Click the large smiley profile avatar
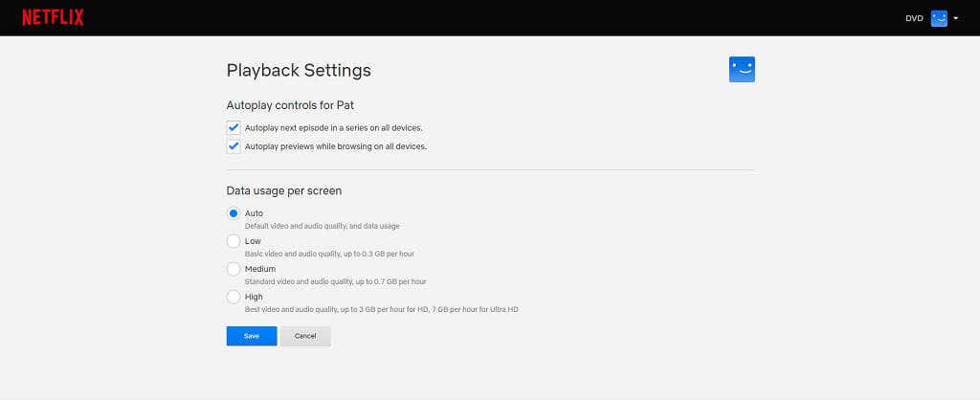The width and height of the screenshot is (980, 400). pos(742,69)
